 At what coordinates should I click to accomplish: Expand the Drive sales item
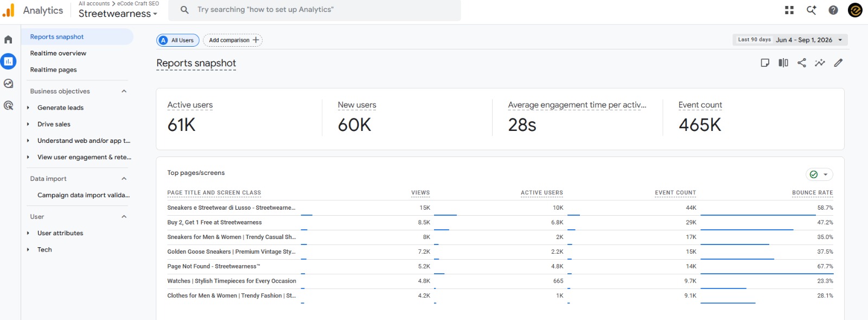pyautogui.click(x=28, y=124)
